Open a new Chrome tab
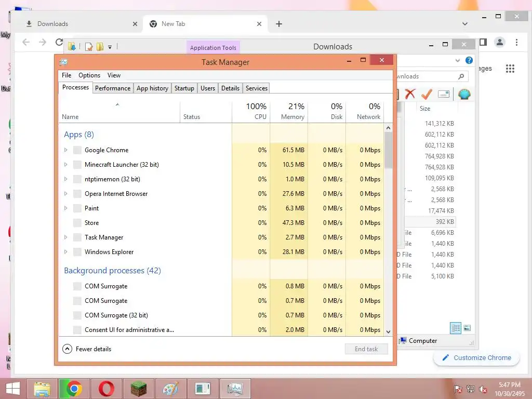Screen dimensions: 532x399 tap(279, 24)
